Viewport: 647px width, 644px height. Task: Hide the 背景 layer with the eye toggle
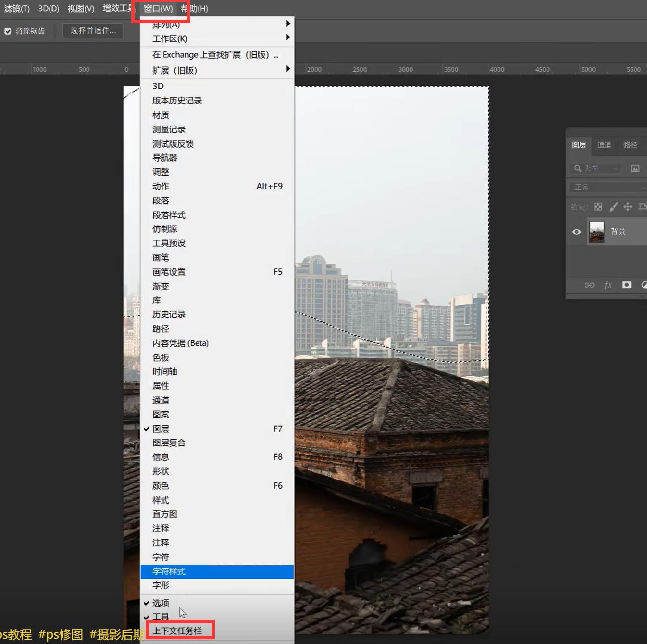[576, 231]
